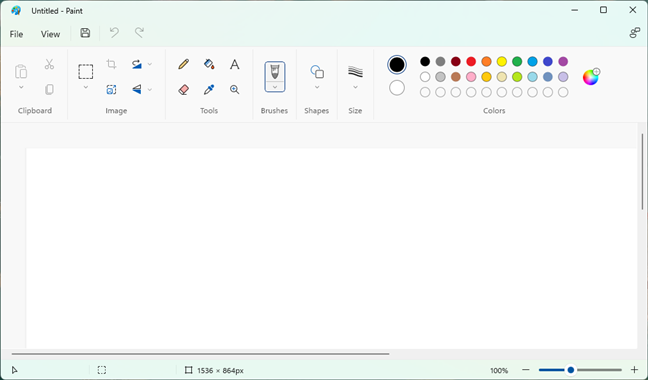Click the first empty custom color slot
Screen dimensions: 648x380
tap(425, 92)
